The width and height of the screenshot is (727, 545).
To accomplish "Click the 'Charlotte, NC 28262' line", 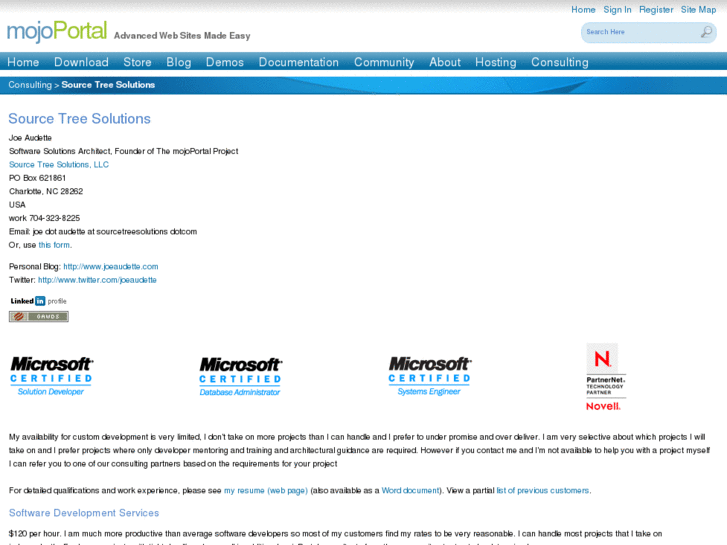I will coord(46,192).
